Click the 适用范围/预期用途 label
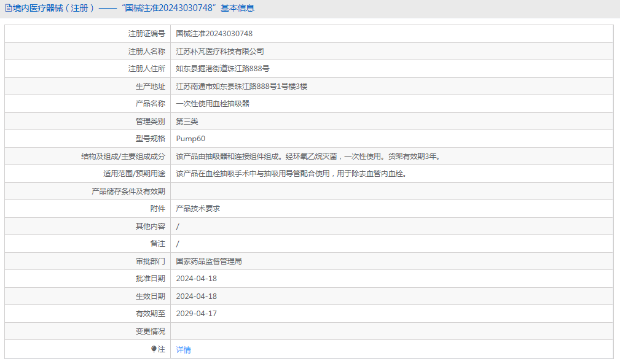The height and width of the screenshot is (364, 620). pos(134,174)
